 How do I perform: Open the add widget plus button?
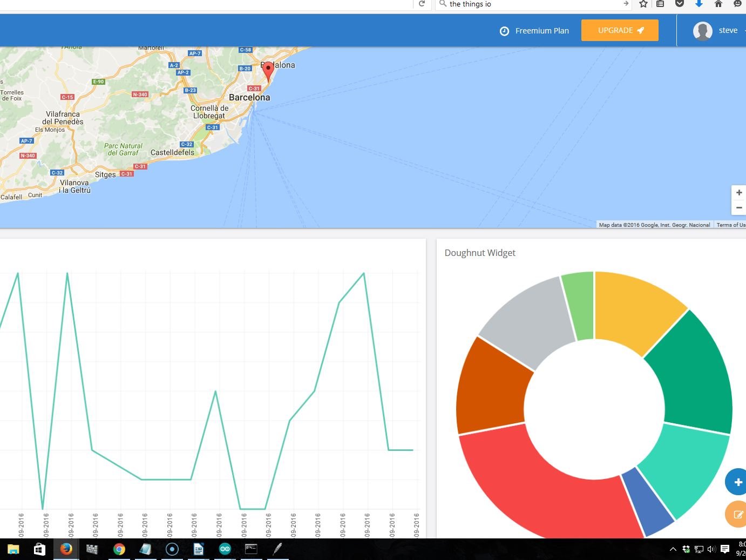(x=736, y=482)
